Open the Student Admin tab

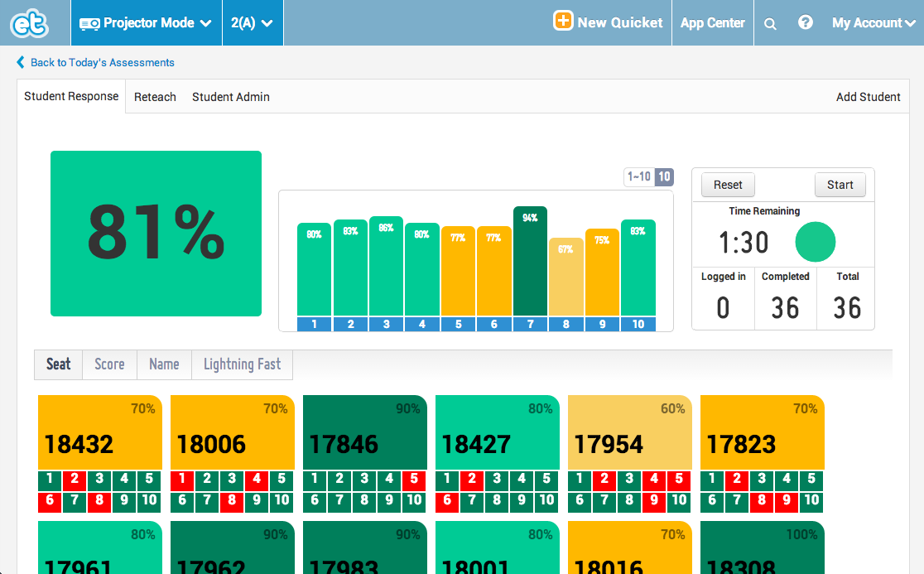pos(230,97)
